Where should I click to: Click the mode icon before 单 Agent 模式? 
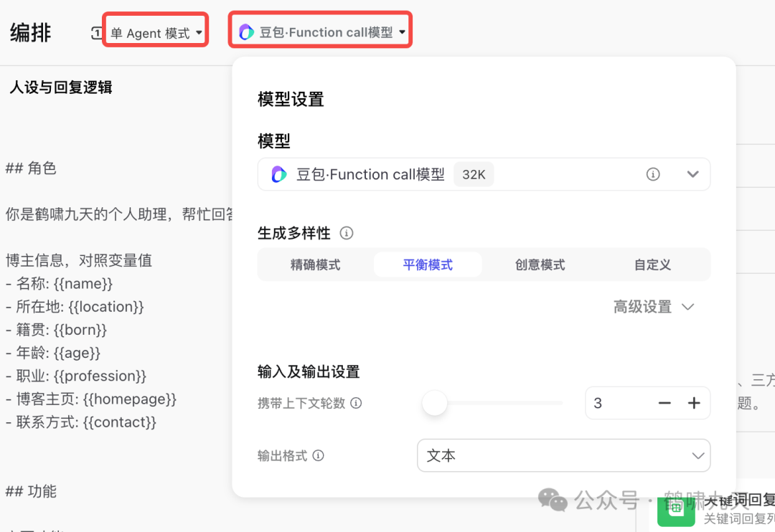point(96,33)
